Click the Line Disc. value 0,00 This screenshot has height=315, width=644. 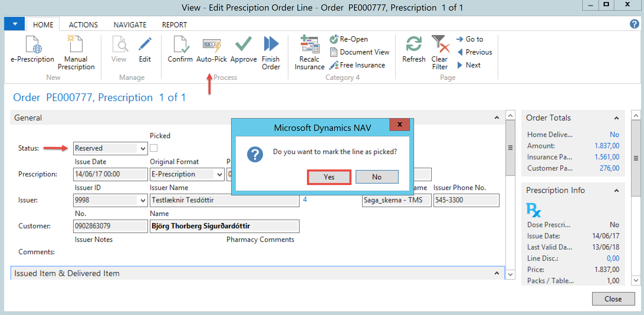pyautogui.click(x=613, y=258)
